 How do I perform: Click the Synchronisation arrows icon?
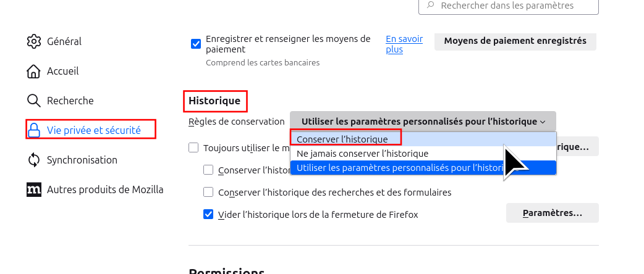34,160
